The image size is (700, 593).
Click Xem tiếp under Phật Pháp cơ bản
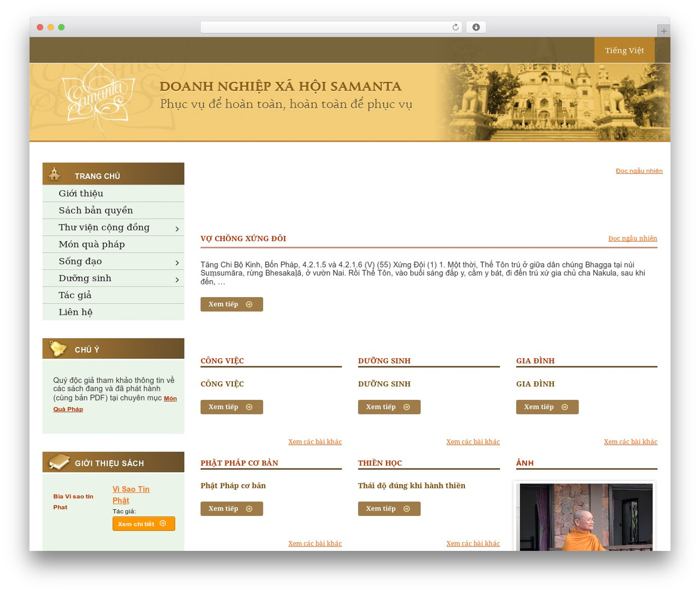coord(231,509)
